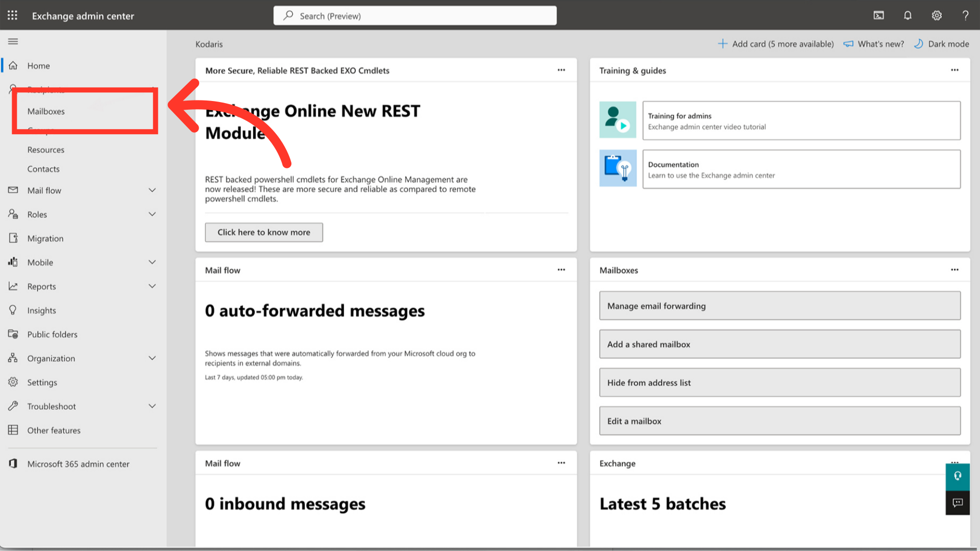The width and height of the screenshot is (980, 551).
Task: Click the Training for admins video icon
Action: (618, 120)
